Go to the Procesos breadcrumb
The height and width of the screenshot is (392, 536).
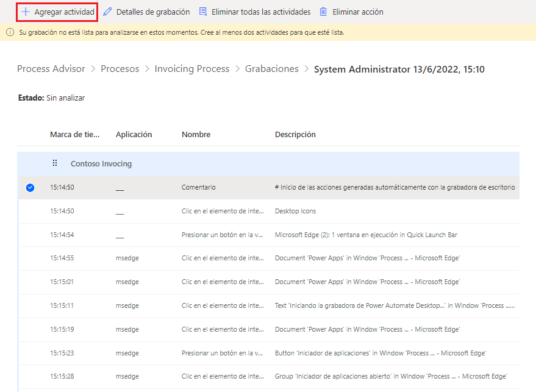(x=120, y=69)
